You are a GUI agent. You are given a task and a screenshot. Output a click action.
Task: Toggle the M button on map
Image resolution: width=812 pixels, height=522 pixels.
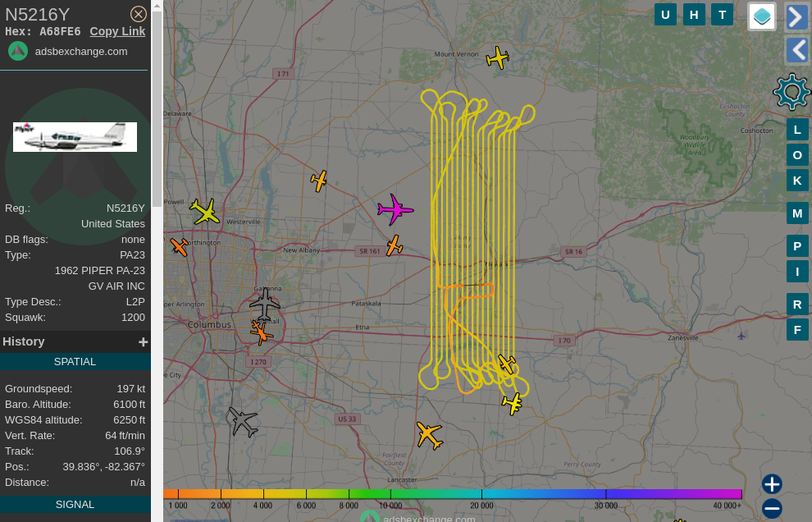click(x=797, y=213)
